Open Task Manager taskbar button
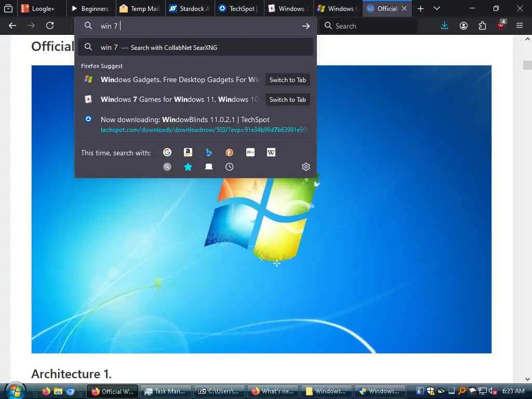The height and width of the screenshot is (399, 532). 166,391
